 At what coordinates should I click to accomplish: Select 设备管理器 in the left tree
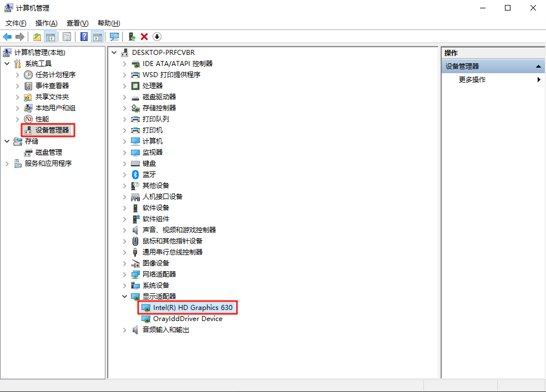pyautogui.click(x=52, y=130)
